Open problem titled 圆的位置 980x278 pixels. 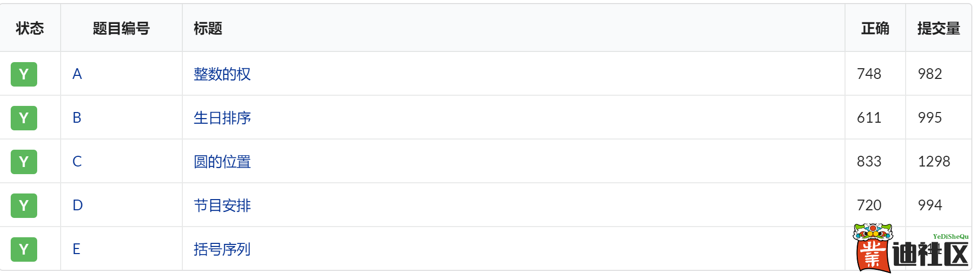tap(222, 162)
